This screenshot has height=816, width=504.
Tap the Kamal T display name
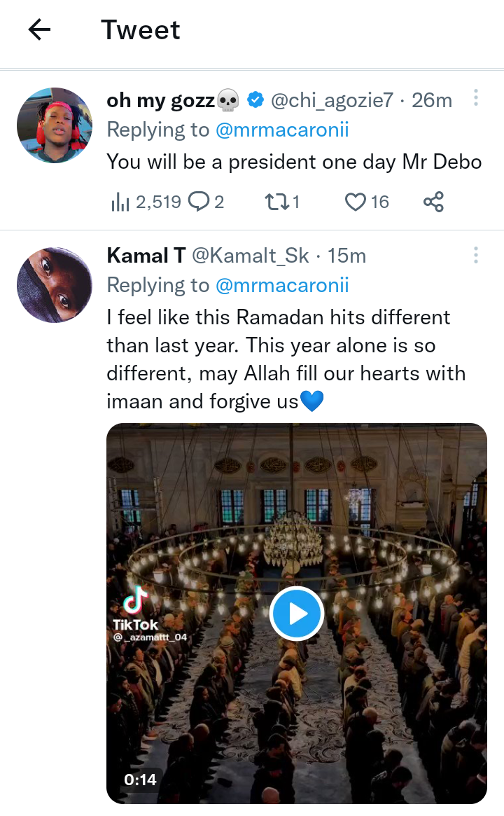pos(146,256)
